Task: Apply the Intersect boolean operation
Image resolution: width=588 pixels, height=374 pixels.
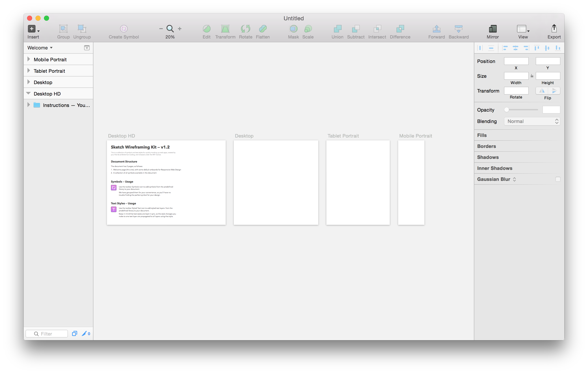Action: [x=377, y=29]
